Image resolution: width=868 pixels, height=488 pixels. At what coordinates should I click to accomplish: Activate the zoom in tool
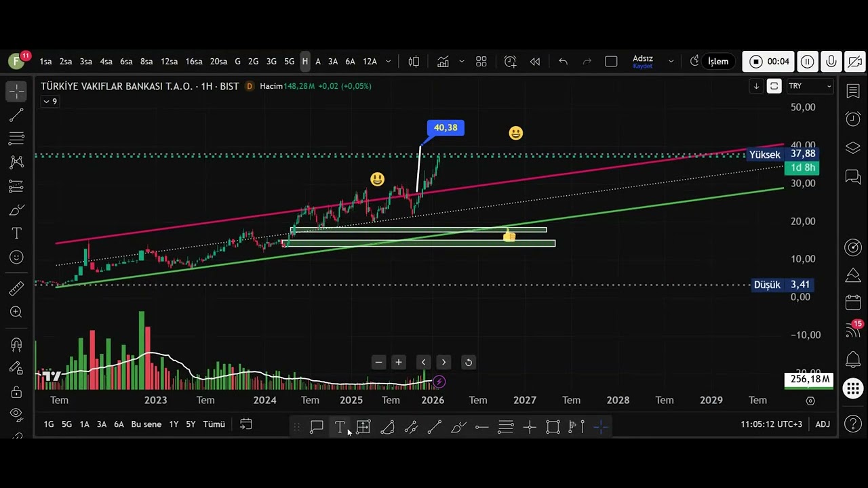[16, 312]
